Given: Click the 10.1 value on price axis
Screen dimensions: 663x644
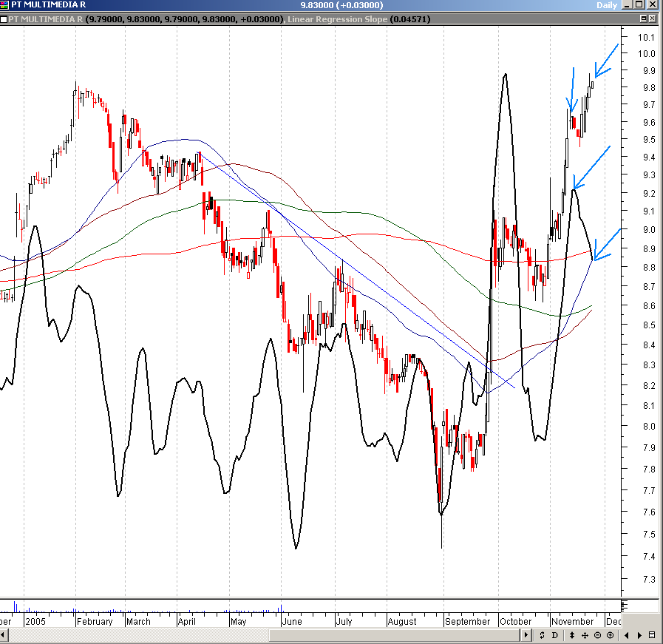Looking at the screenshot, I should tap(647, 37).
